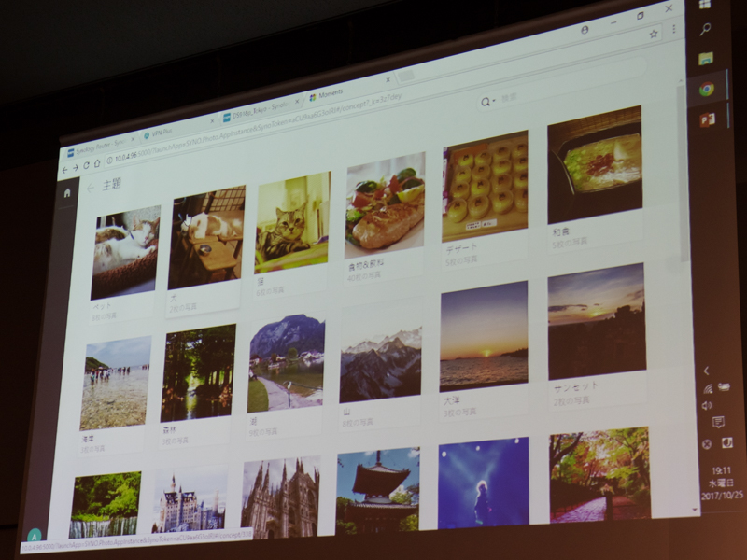747x560 pixels.
Task: Click the magnifier icon in Moments search
Action: pos(485,102)
